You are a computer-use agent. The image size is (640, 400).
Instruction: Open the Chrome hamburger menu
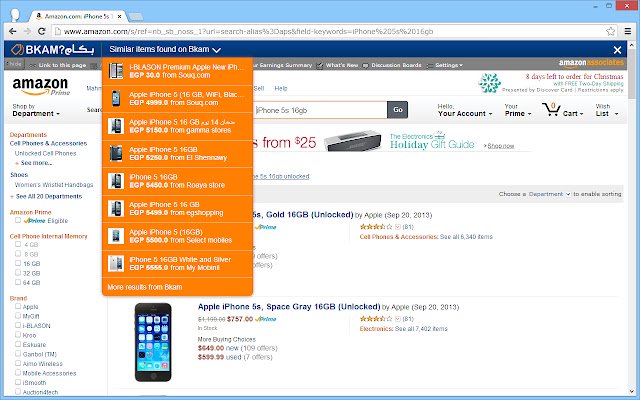point(628,31)
